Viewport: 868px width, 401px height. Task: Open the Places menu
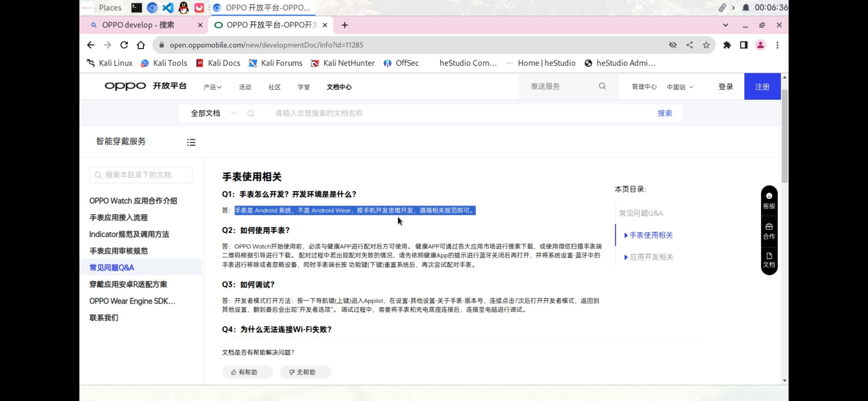110,7
